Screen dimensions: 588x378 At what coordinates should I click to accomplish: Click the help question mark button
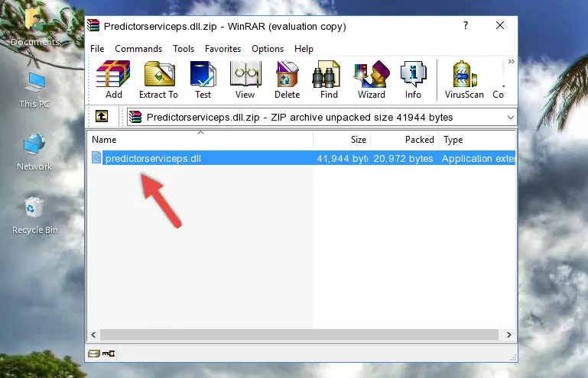[x=466, y=25]
